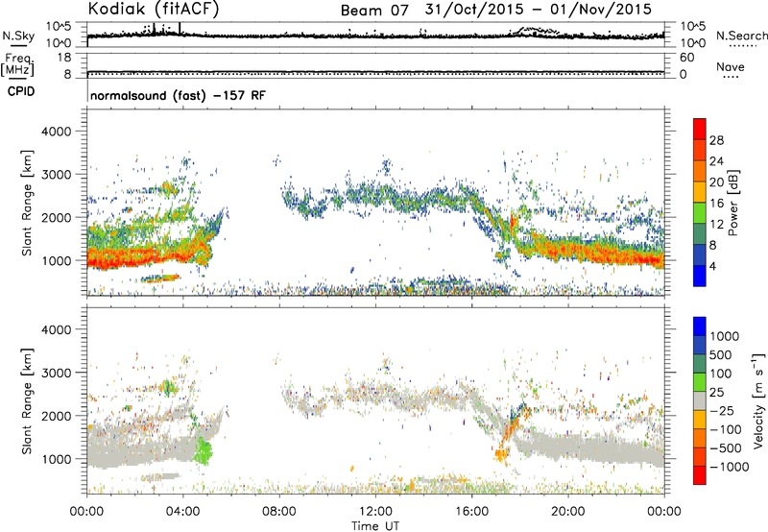Click the 'Beam 07' label
The height and width of the screenshot is (532, 768).
point(374,10)
